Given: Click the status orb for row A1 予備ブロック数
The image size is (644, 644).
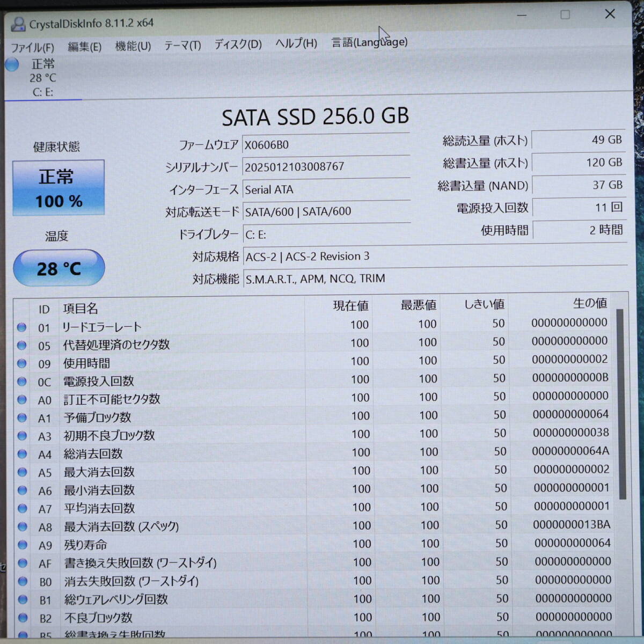Looking at the screenshot, I should coord(22,418).
